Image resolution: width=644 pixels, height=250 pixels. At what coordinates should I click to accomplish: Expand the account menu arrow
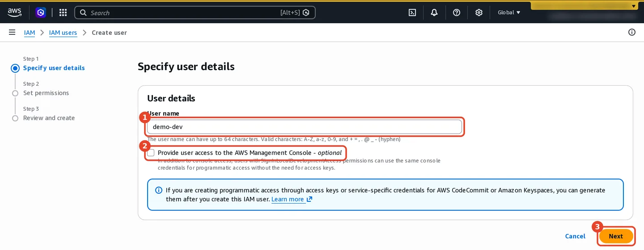click(633, 6)
